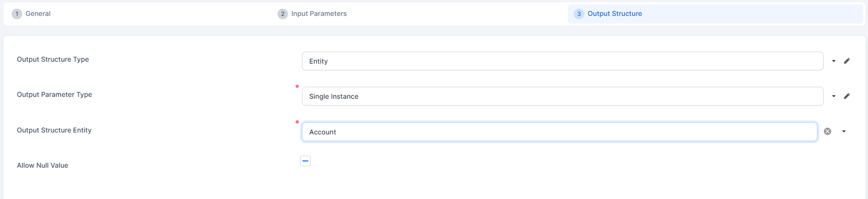This screenshot has width=868, height=199.
Task: Click the pencil icon for Output Structure Type
Action: point(847,61)
